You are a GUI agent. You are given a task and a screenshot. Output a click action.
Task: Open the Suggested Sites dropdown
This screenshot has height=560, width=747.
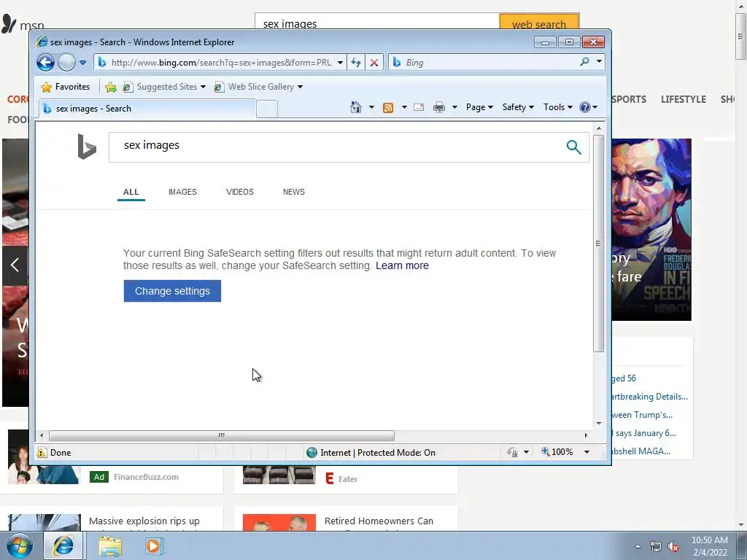click(164, 87)
